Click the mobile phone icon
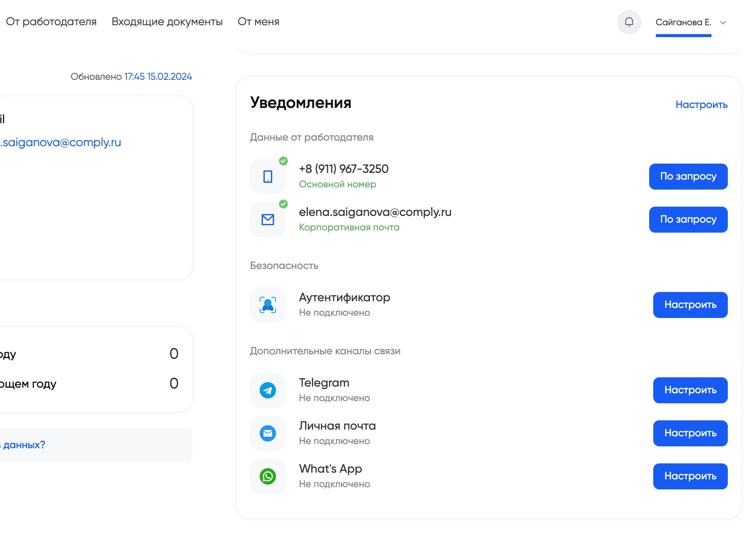The image size is (756, 535). (x=267, y=177)
